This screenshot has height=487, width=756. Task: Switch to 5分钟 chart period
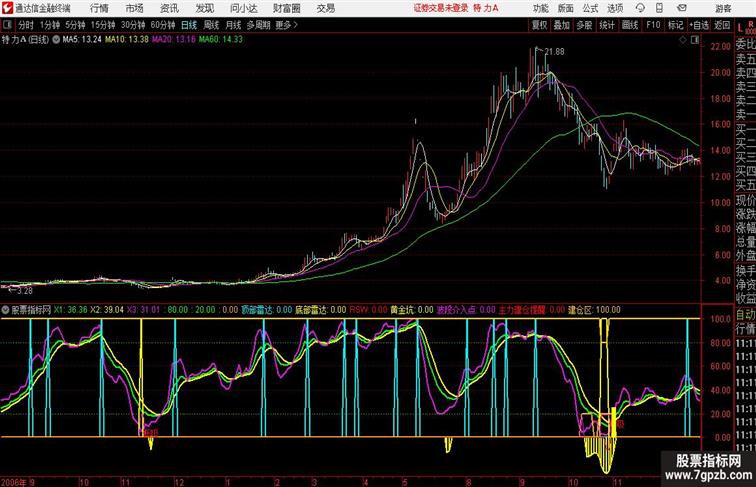coord(75,25)
